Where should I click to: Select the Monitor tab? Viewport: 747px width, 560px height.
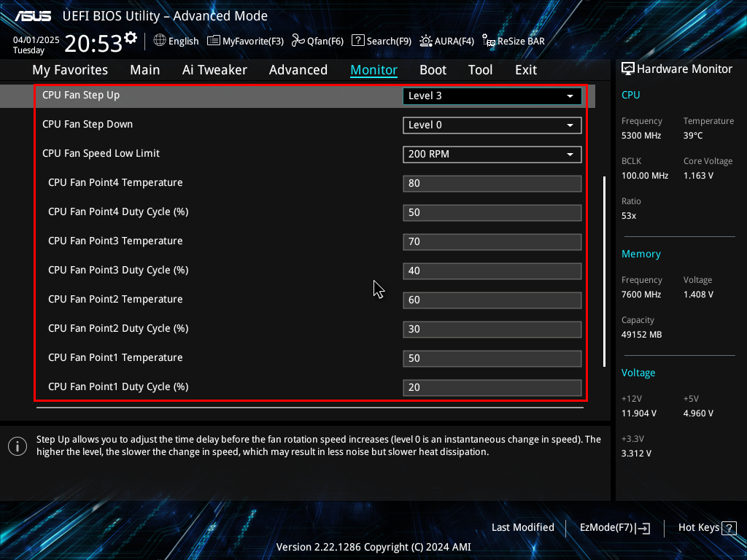click(x=374, y=70)
